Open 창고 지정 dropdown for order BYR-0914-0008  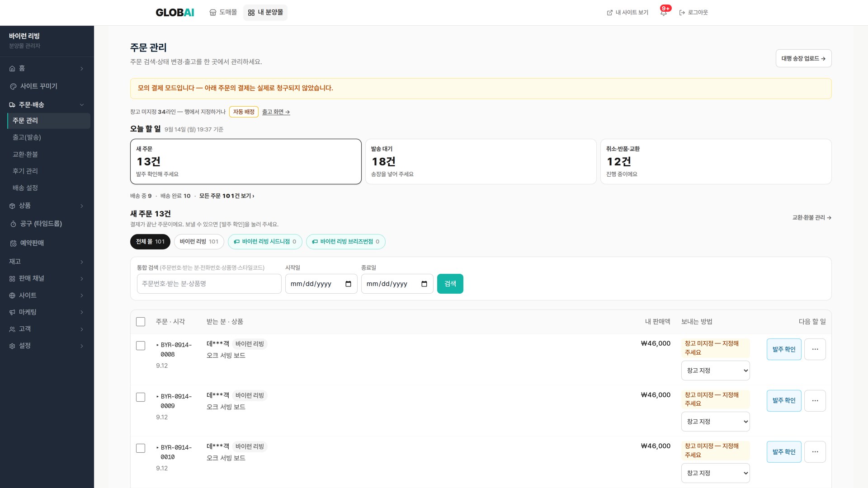click(x=715, y=371)
